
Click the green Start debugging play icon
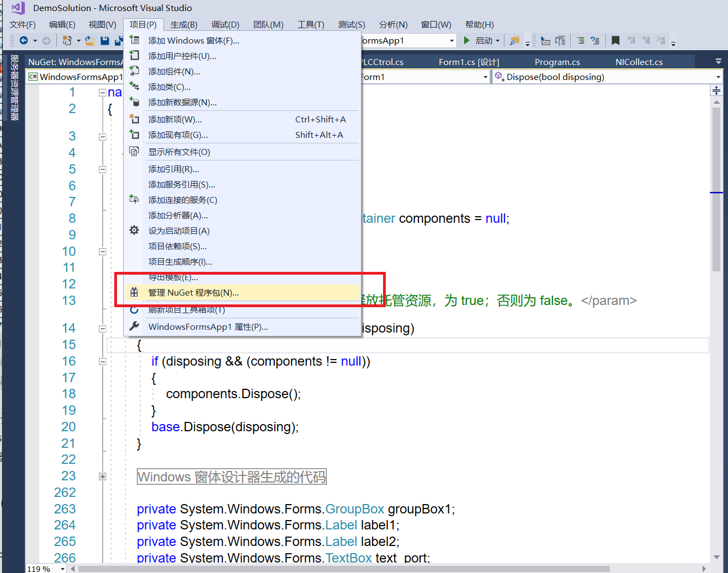point(467,40)
